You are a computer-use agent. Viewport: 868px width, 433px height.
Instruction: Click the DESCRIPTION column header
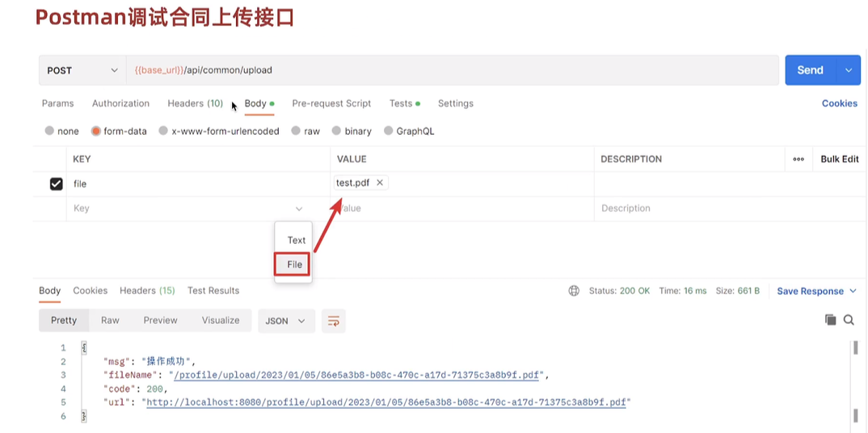[x=631, y=158]
